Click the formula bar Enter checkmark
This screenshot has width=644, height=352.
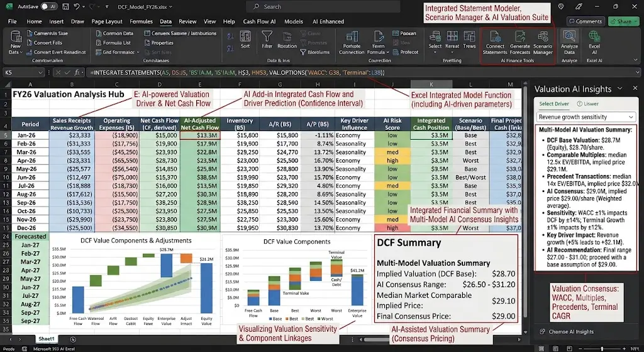coord(67,73)
